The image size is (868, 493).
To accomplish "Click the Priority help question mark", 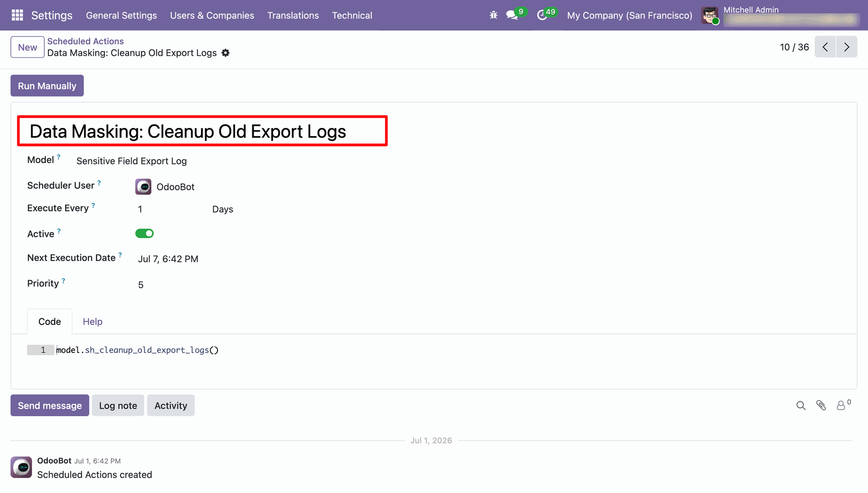I will click(63, 281).
